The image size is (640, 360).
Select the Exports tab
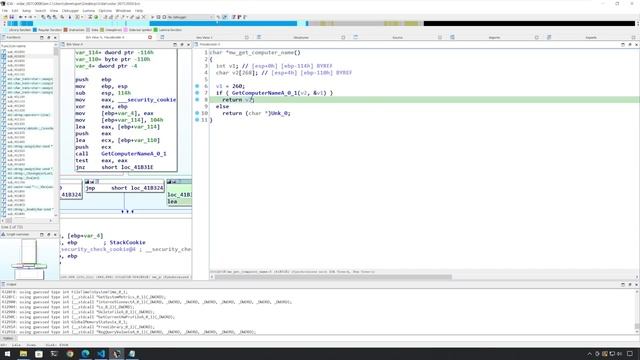[591, 37]
